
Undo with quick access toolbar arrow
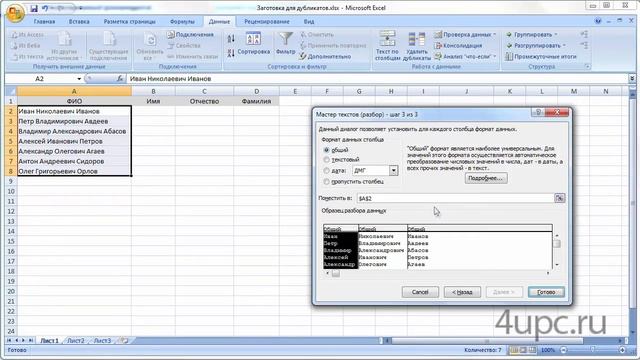[45, 8]
